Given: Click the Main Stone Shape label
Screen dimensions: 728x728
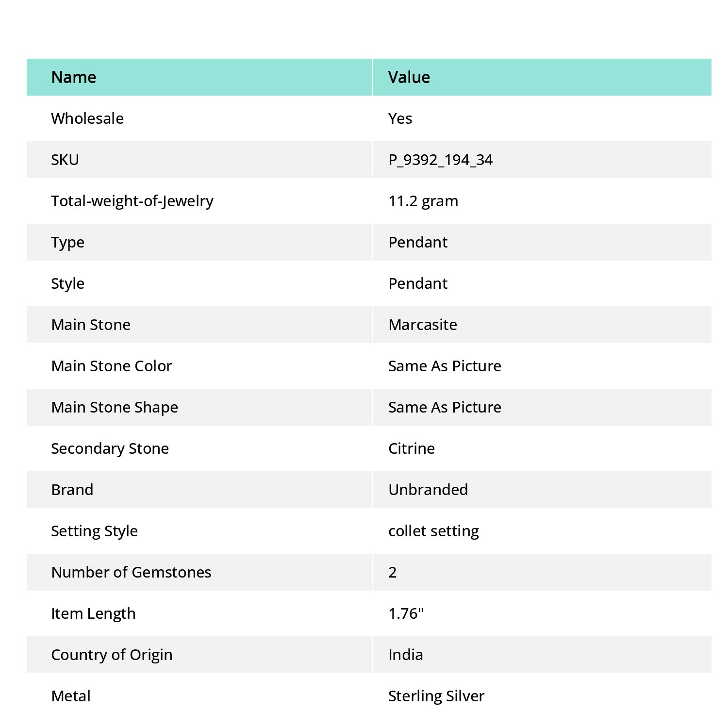Looking at the screenshot, I should click(x=115, y=408).
